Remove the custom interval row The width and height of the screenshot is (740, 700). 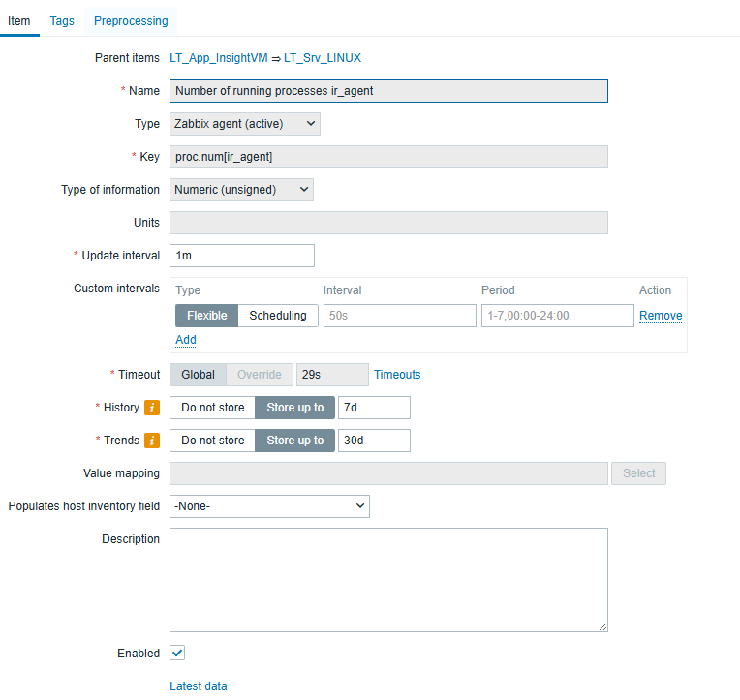coord(661,316)
